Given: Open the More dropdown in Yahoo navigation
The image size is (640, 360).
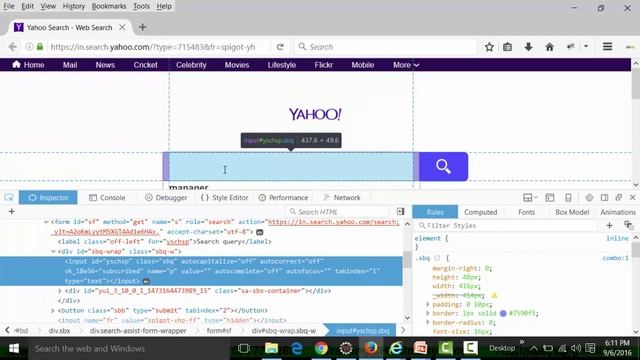Looking at the screenshot, I should click(406, 65).
